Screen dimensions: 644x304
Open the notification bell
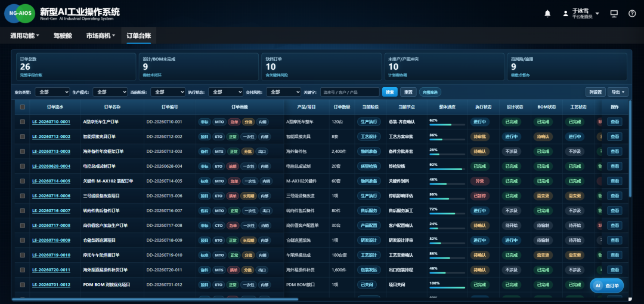(547, 14)
